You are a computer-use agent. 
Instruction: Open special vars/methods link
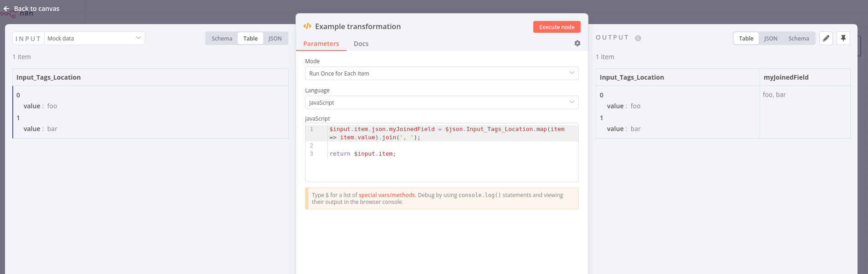coord(387,195)
